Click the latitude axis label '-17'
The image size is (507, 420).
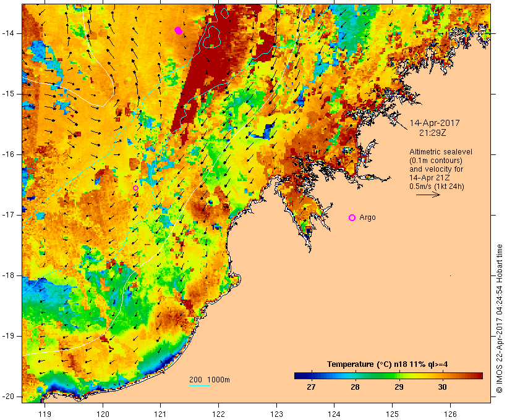[x=7, y=215]
